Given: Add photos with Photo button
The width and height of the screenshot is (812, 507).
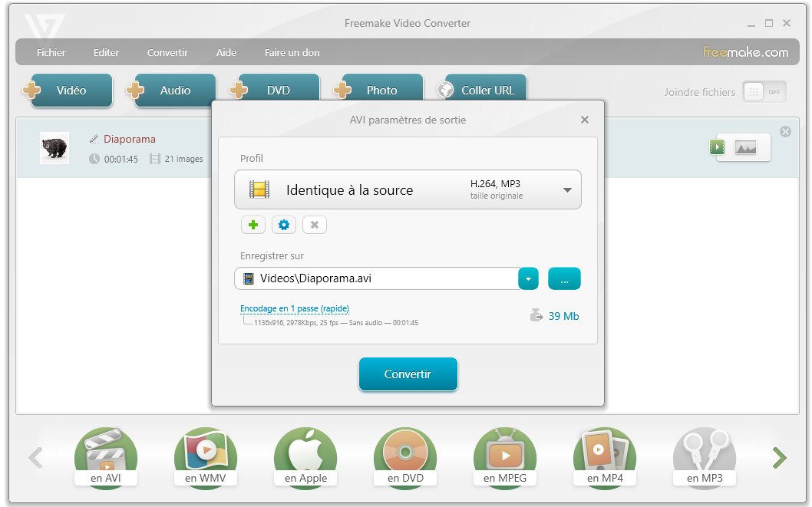Looking at the screenshot, I should (378, 88).
